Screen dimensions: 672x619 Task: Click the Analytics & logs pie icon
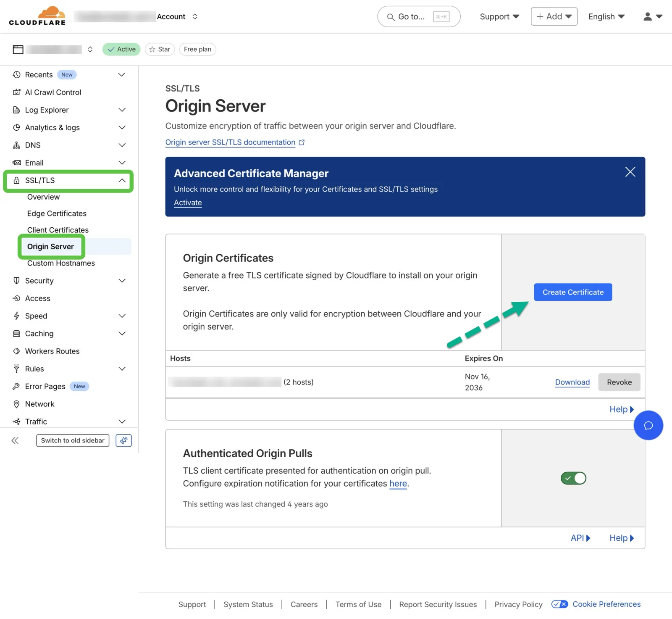(17, 127)
